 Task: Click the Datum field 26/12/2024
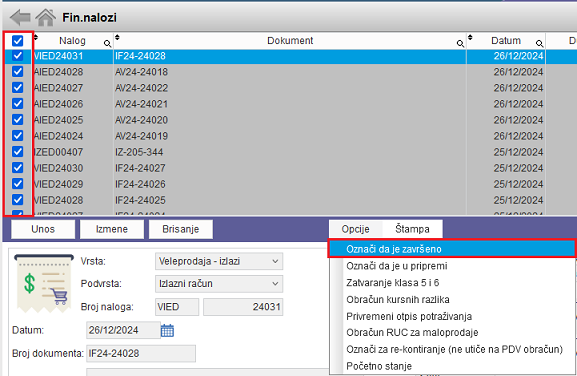coord(123,330)
